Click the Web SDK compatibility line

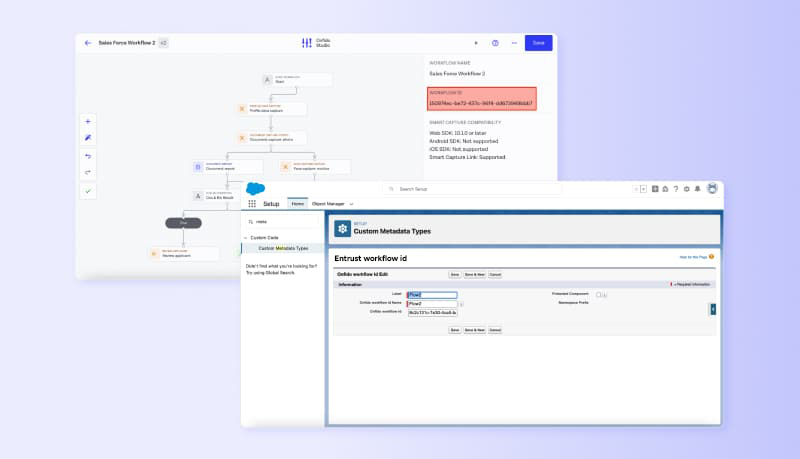[458, 133]
